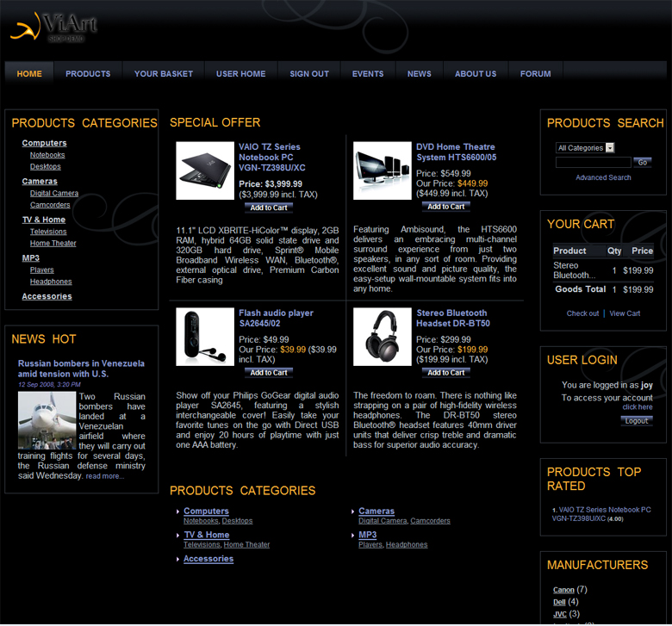This screenshot has width=672, height=626.
Task: Open Advanced Search
Action: point(603,177)
